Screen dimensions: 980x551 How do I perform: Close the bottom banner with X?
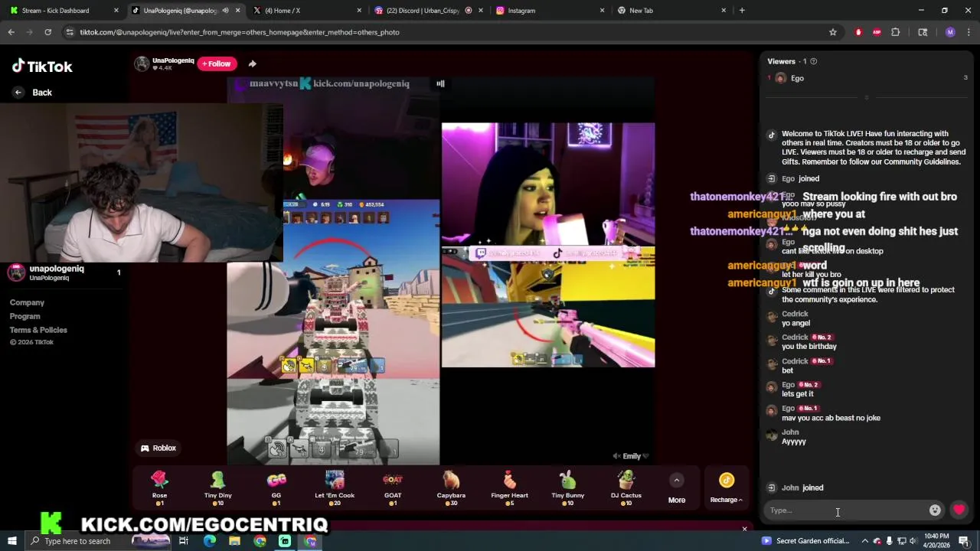tap(744, 529)
